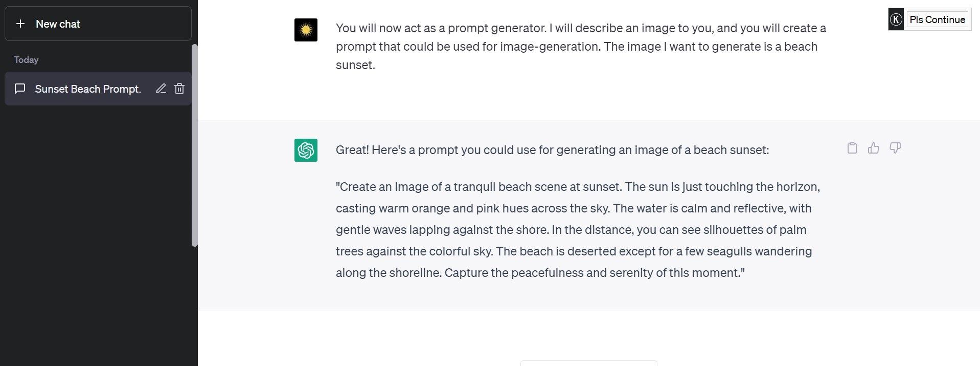
Task: Give the response a thumbs down
Action: tap(895, 148)
